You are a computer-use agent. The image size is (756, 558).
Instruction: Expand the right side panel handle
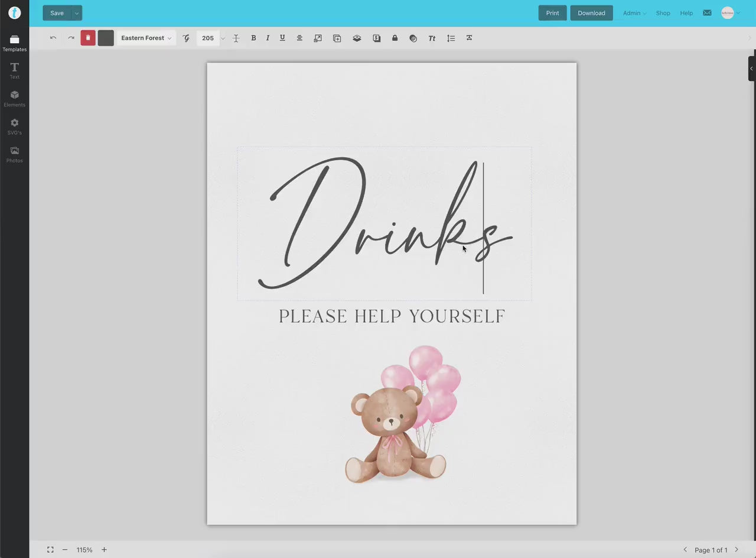point(752,69)
